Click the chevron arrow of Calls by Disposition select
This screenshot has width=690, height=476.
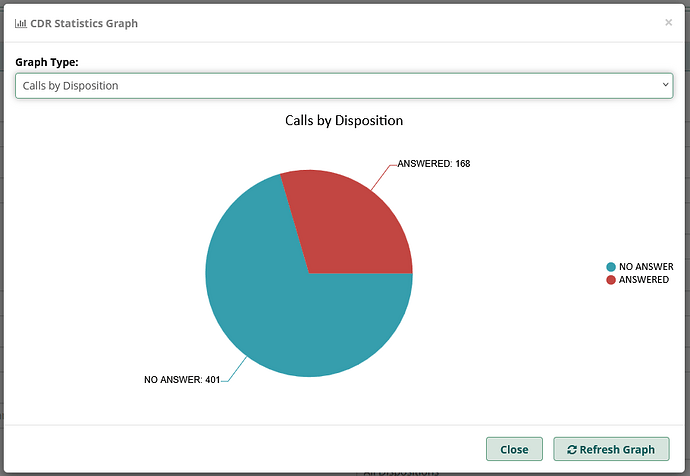click(666, 86)
